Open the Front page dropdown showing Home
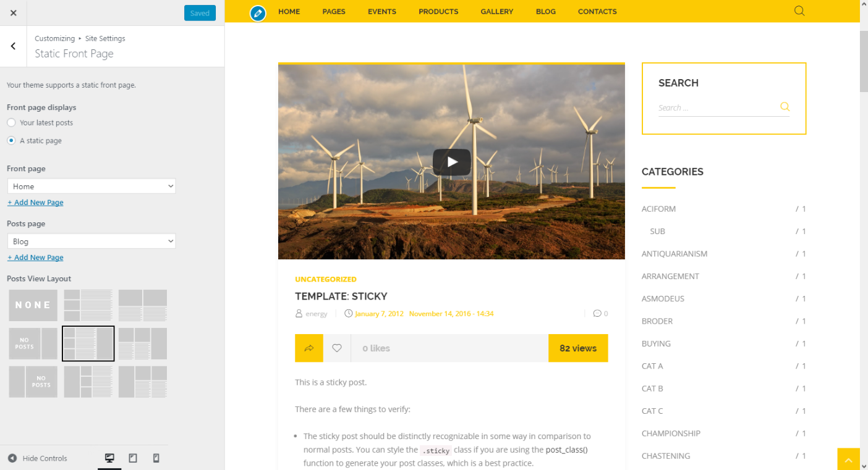The height and width of the screenshot is (470, 868). 91,187
